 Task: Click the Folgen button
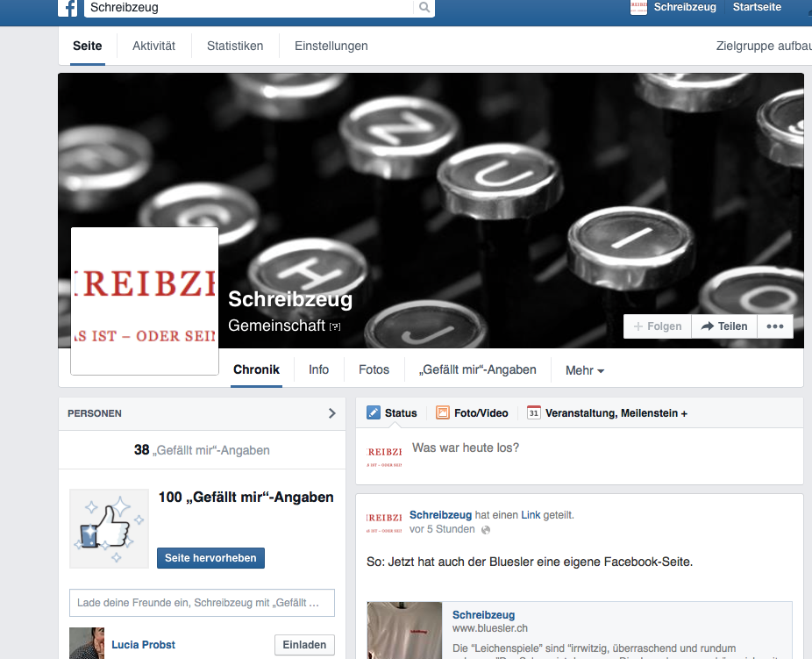658,326
